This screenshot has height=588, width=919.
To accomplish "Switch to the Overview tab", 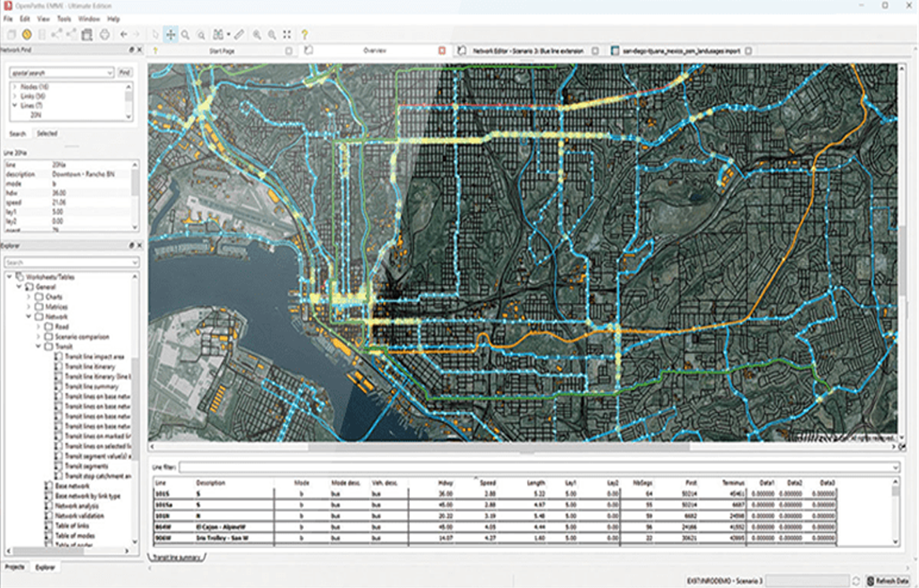I will click(375, 51).
